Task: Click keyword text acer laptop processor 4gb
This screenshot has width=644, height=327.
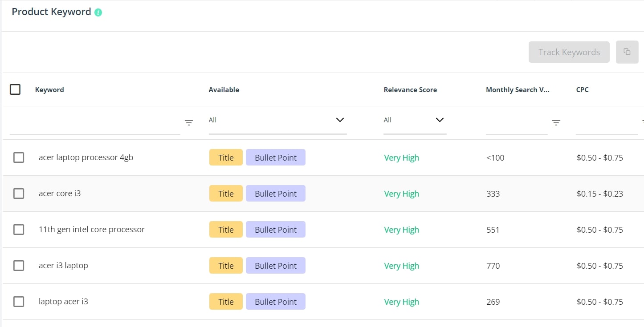Action: [x=86, y=157]
